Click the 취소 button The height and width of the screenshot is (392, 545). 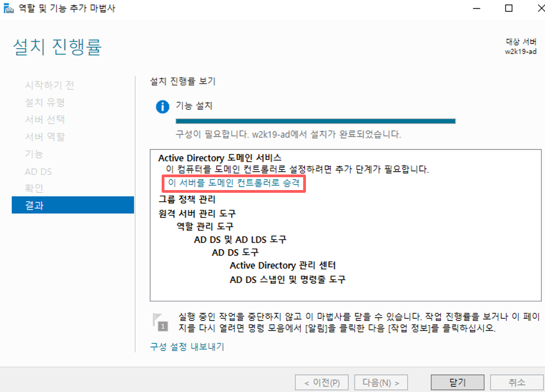517,382
